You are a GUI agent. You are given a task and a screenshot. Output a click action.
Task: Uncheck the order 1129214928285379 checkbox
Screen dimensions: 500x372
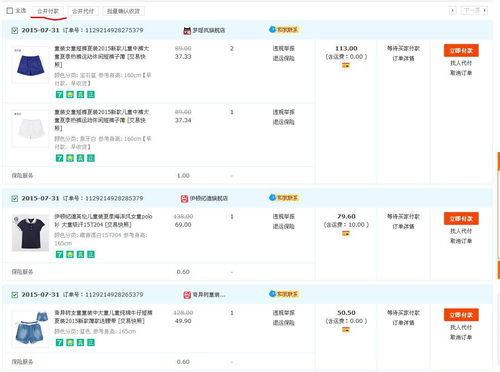[x=15, y=199]
